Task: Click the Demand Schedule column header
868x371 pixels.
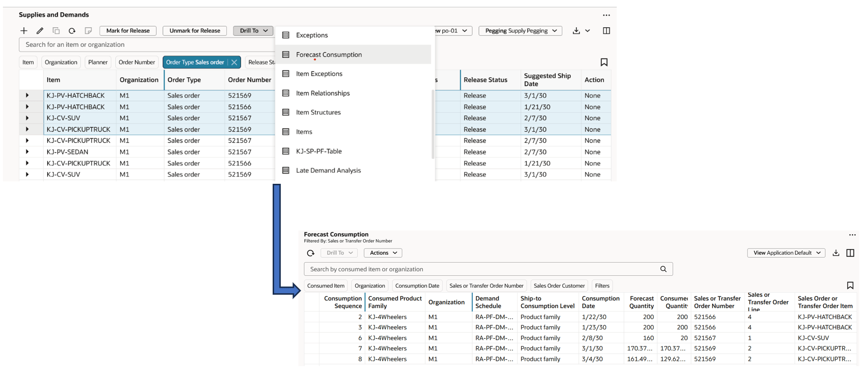Action: coord(494,302)
